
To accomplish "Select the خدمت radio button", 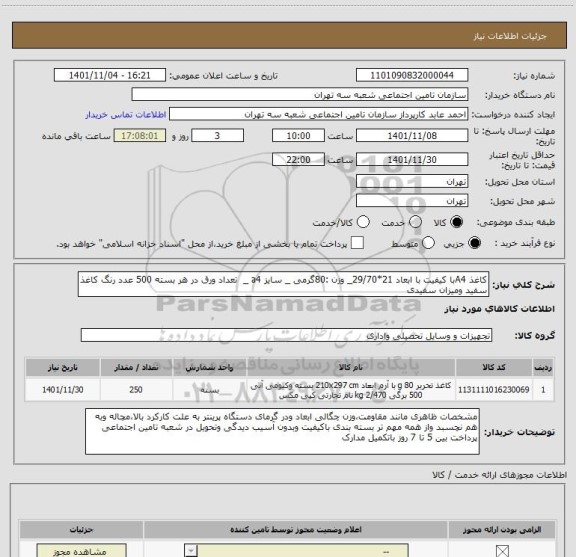I will pos(415,222).
